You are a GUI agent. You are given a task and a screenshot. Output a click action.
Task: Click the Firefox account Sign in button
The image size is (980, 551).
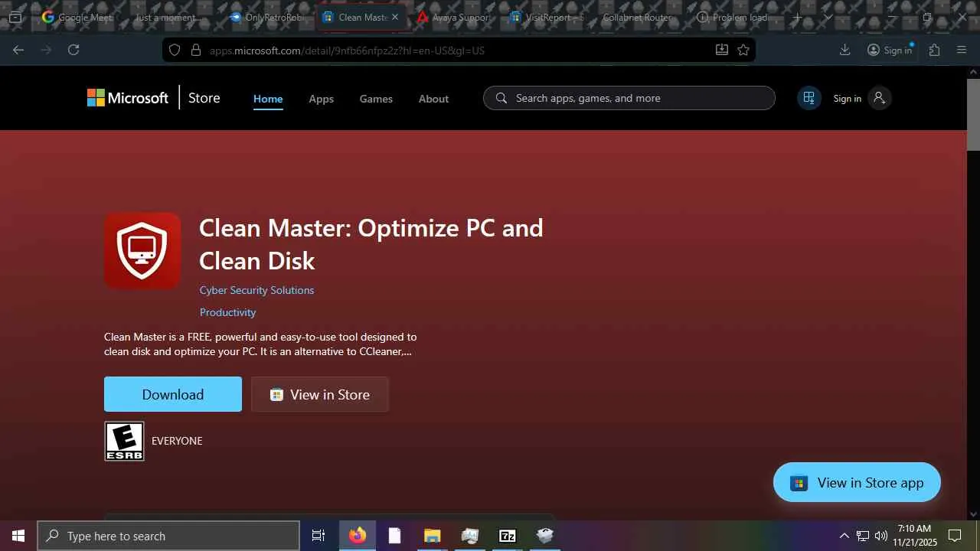pos(890,50)
